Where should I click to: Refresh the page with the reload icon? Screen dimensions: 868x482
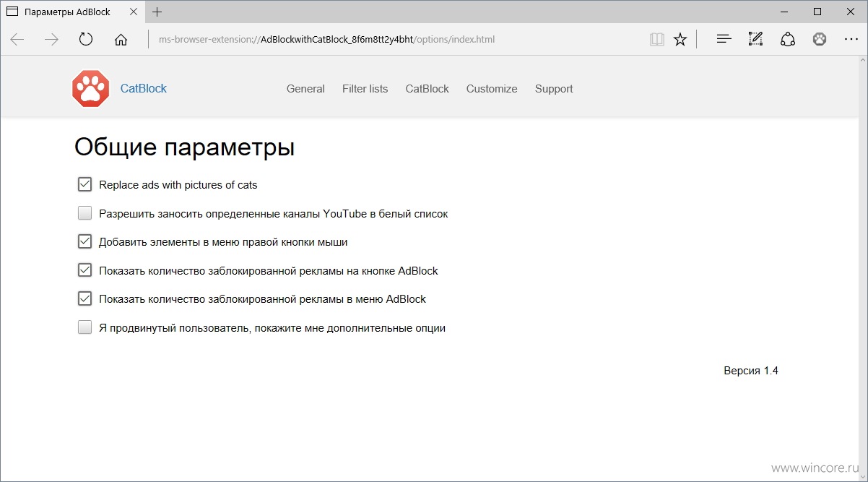(x=86, y=40)
